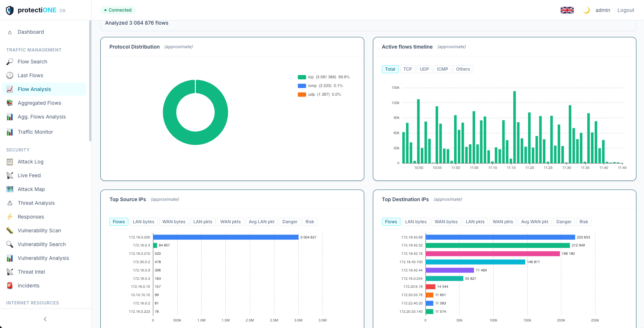Click the Dashboard home icon
Viewport: 644px width, 328px height.
10,32
